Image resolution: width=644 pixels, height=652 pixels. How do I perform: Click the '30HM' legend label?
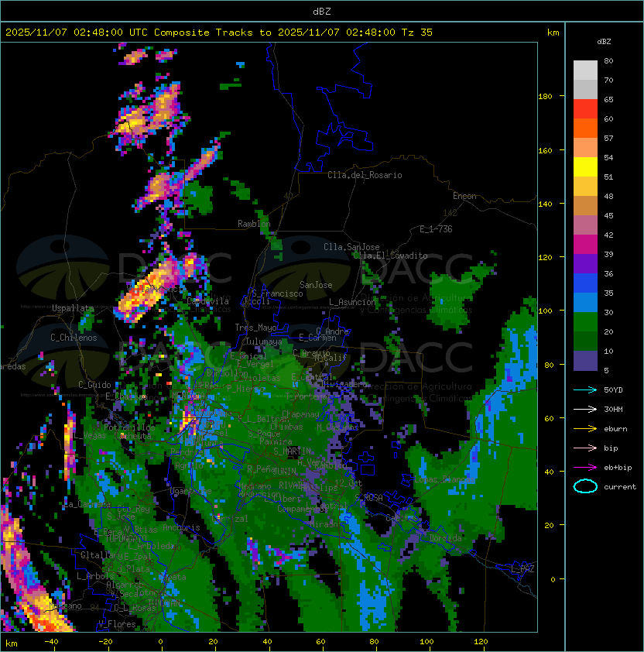613,409
